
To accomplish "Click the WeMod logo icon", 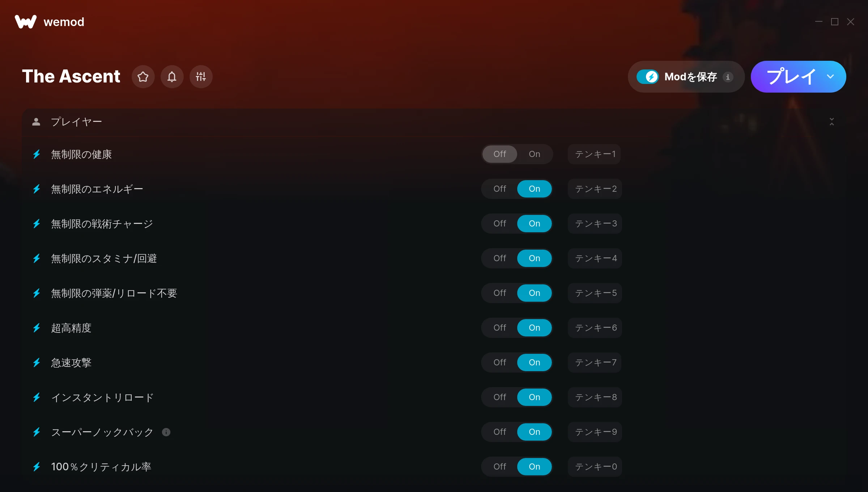I will 26,22.
